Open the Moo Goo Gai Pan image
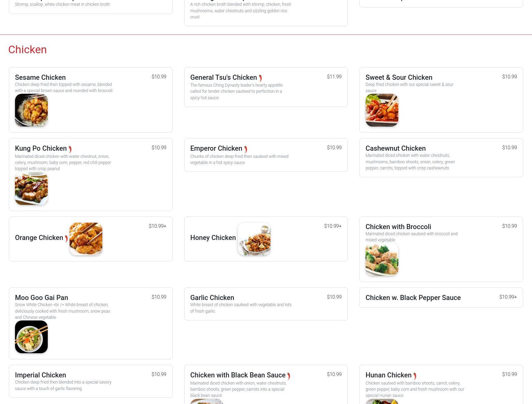 coord(31,337)
